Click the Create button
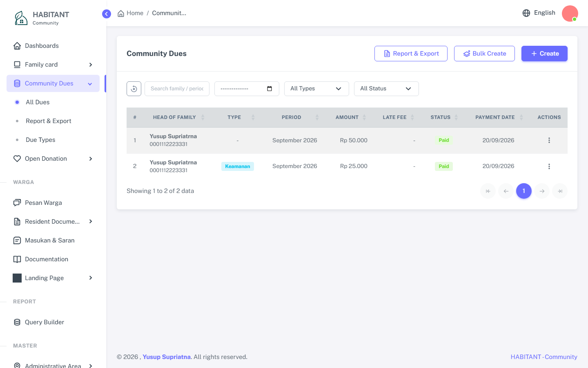 [544, 54]
